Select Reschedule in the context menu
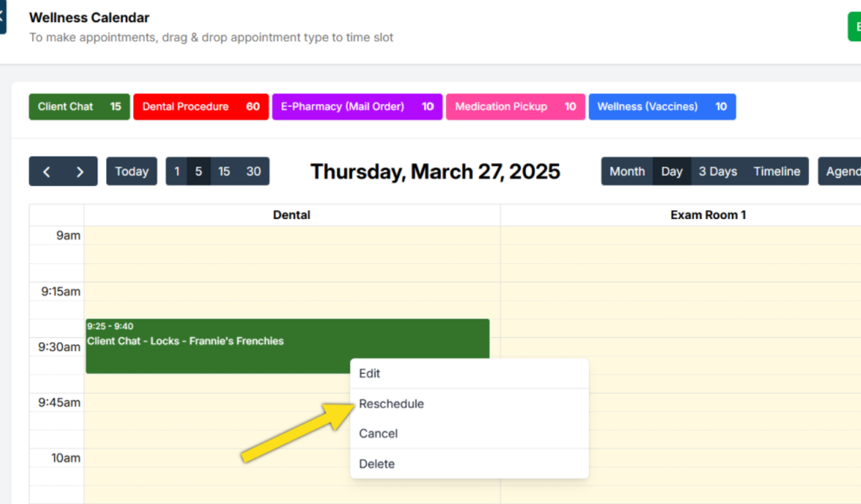This screenshot has width=861, height=504. 391,404
